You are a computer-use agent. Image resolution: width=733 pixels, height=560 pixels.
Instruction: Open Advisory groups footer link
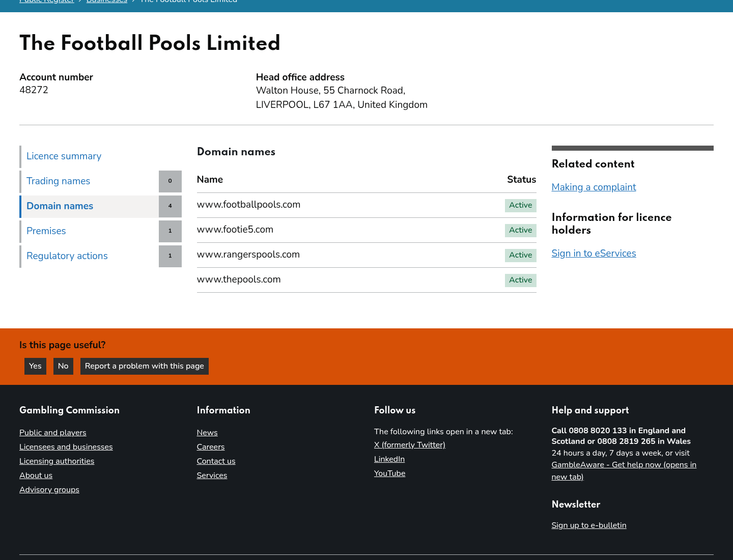49,490
